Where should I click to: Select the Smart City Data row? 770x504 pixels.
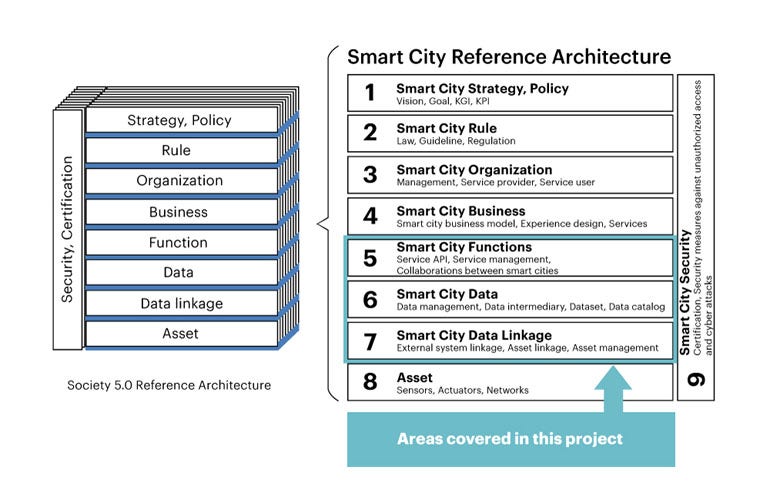(510, 299)
